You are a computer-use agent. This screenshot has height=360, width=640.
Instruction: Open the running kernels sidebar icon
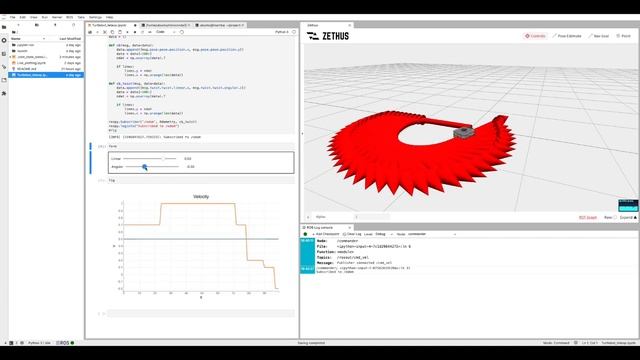coord(4,40)
